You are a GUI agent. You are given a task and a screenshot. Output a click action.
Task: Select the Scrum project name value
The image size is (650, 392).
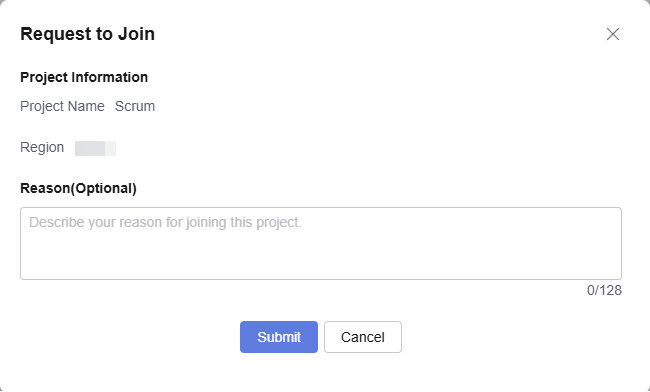click(135, 106)
